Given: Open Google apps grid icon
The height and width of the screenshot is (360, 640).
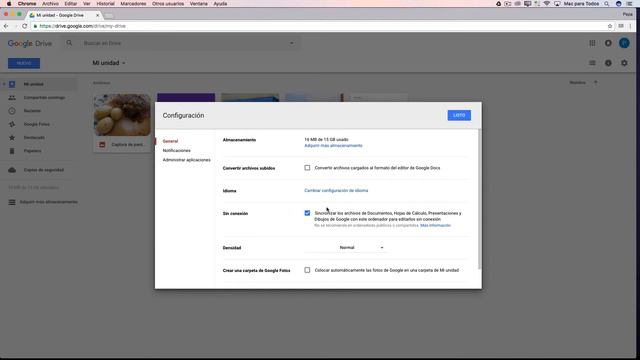Looking at the screenshot, I should (x=592, y=43).
